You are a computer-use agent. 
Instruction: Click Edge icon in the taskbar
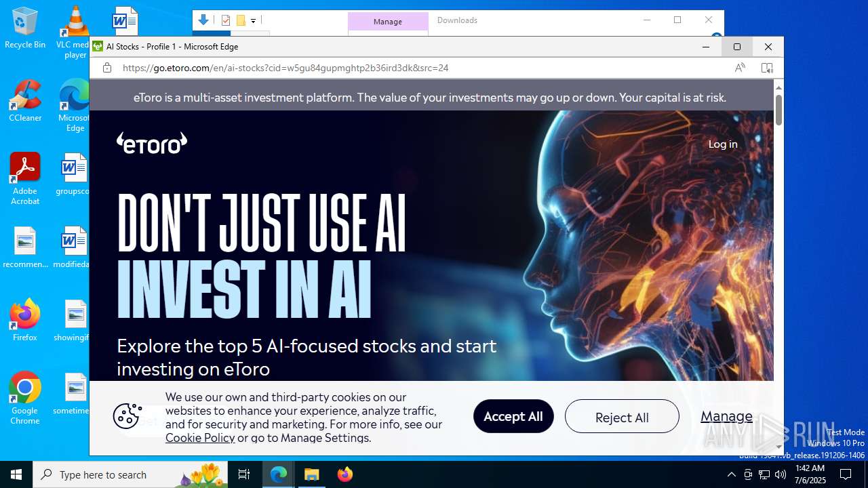point(279,474)
